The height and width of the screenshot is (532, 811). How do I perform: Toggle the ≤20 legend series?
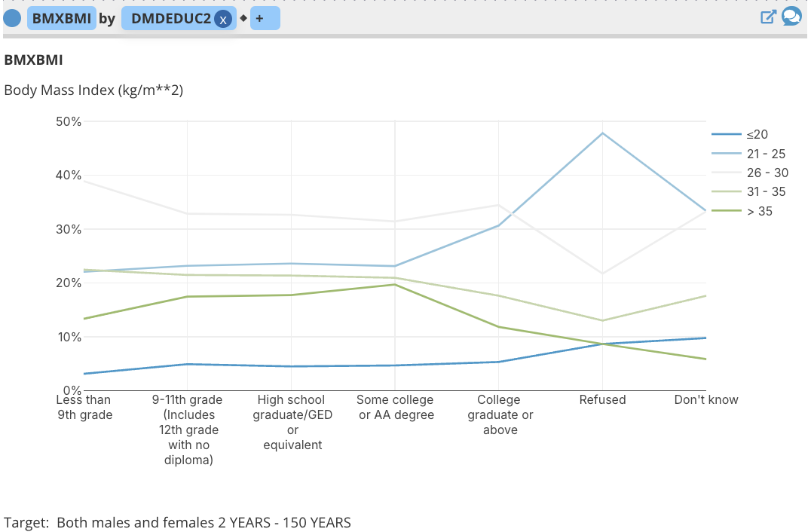tap(740, 134)
